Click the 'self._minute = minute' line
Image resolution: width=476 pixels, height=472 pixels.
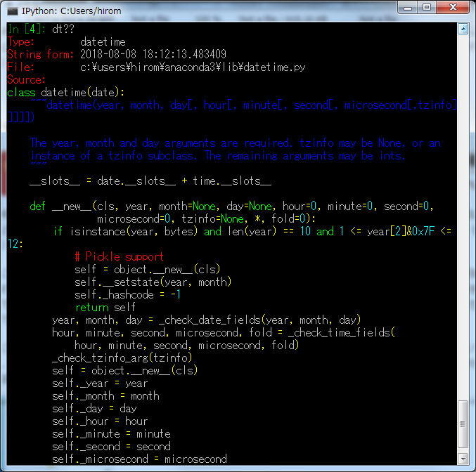point(111,434)
